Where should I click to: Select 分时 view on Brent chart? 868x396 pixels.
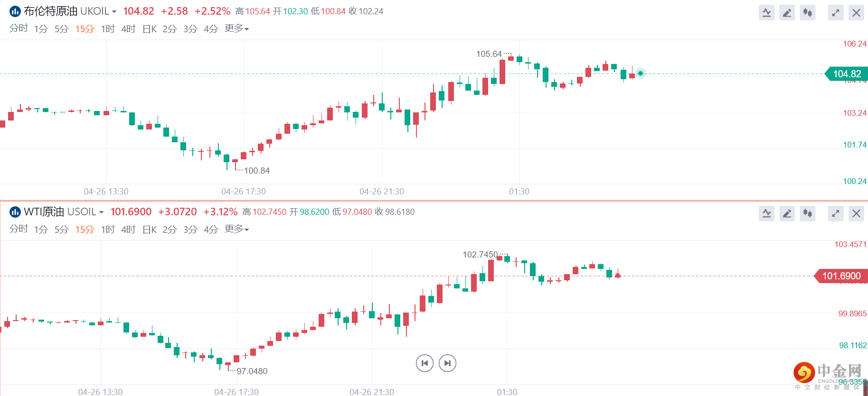[19, 29]
